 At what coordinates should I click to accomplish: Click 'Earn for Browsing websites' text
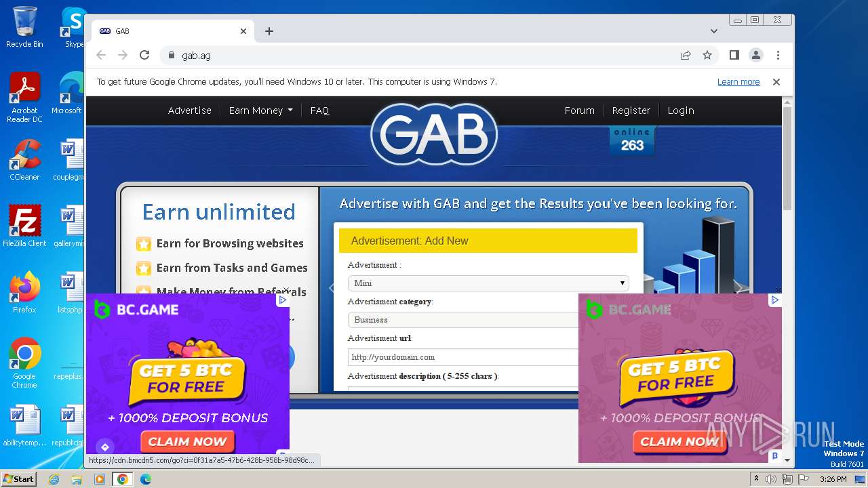tap(230, 243)
